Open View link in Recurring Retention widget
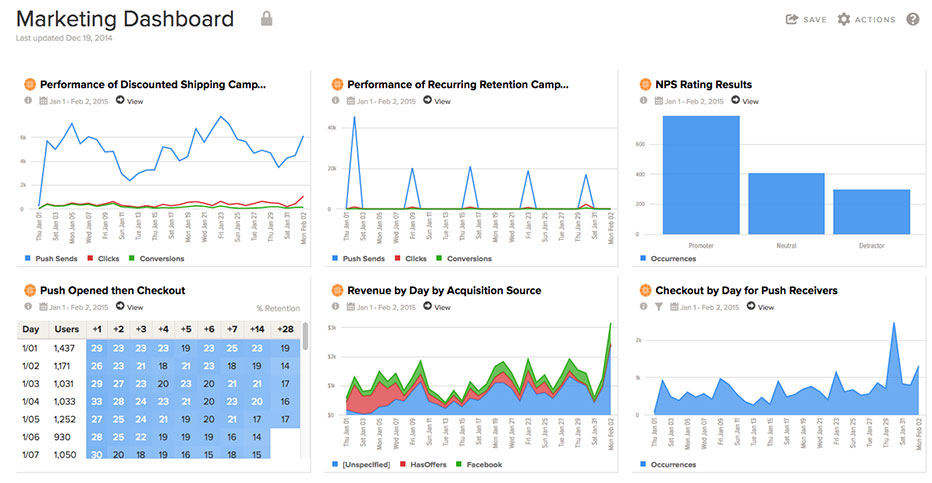Image resolution: width=932 pixels, height=483 pixels. pyautogui.click(x=436, y=101)
